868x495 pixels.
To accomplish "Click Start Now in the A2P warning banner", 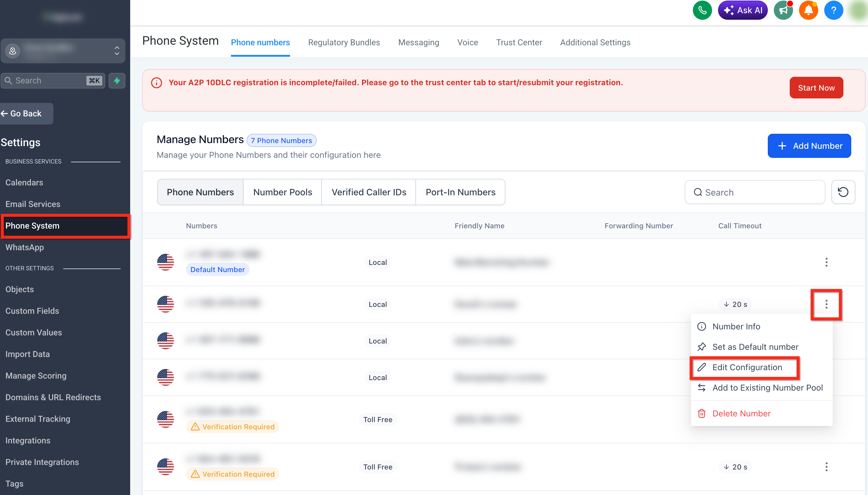I will (x=816, y=88).
